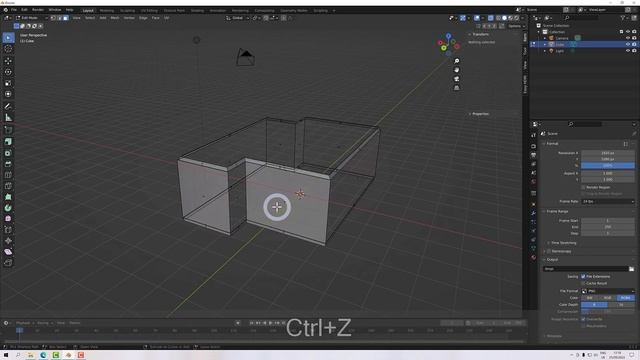
Task: Select the Extrude Region tool
Action: click(8, 142)
